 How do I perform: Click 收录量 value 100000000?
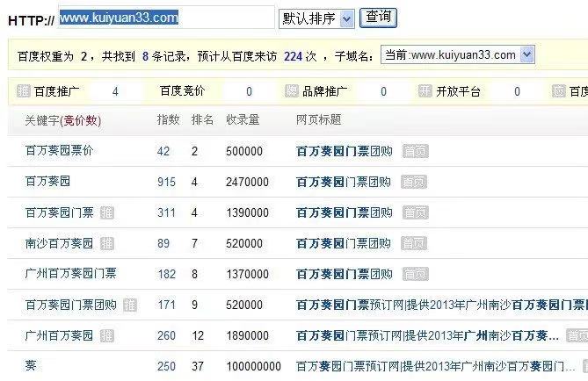pyautogui.click(x=253, y=366)
